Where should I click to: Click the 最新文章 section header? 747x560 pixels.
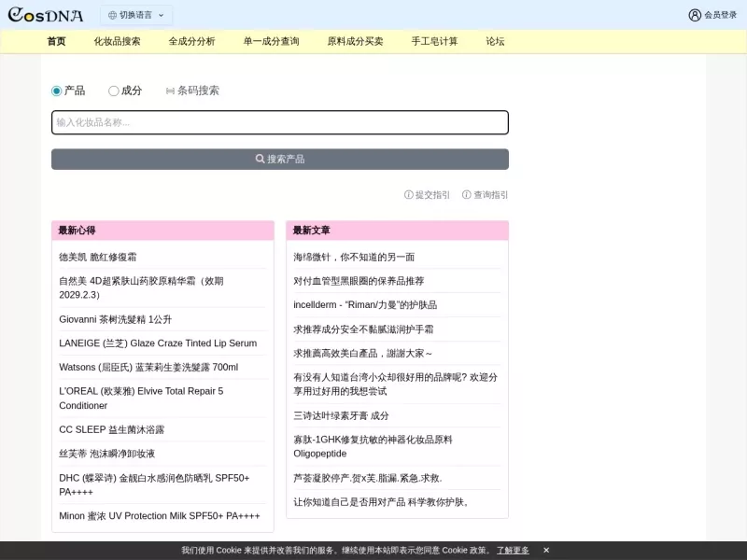[x=312, y=231]
